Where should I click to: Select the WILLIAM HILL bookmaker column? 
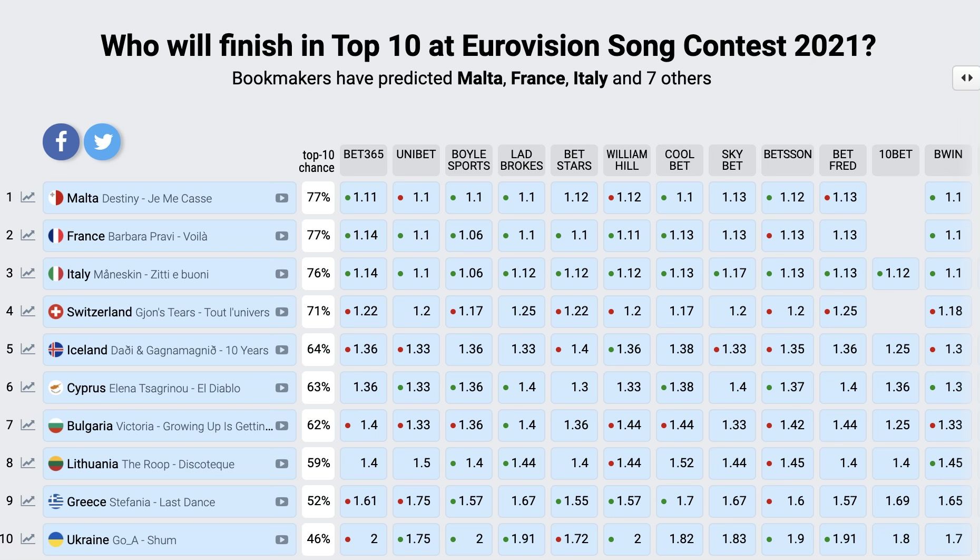tap(626, 160)
